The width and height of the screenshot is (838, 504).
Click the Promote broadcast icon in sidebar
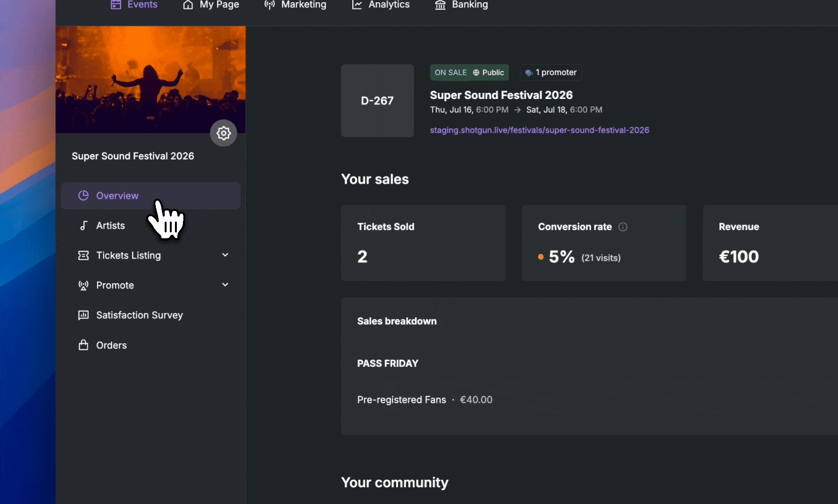pyautogui.click(x=84, y=285)
